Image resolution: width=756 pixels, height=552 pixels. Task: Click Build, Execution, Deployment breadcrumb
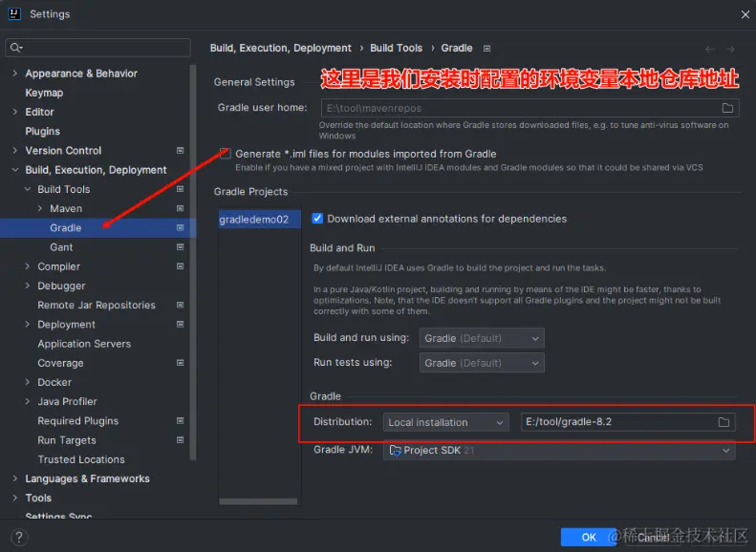281,48
